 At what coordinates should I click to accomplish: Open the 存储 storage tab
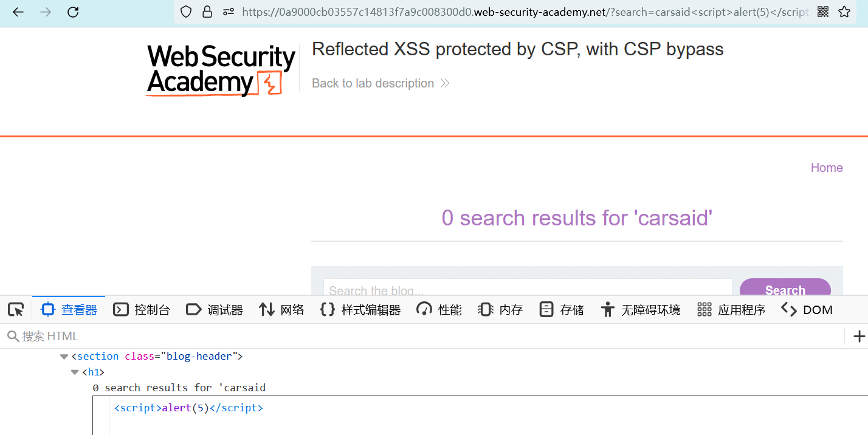click(562, 310)
